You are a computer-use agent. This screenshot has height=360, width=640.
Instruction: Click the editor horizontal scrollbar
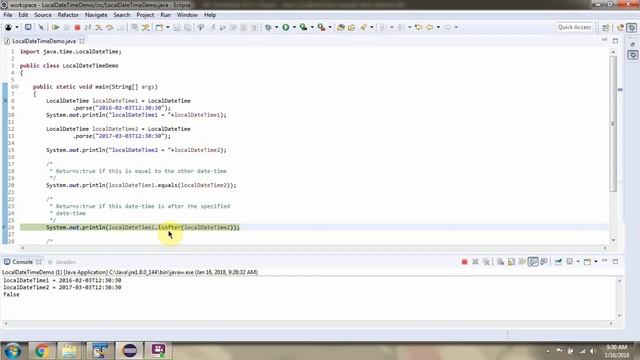coord(313,248)
